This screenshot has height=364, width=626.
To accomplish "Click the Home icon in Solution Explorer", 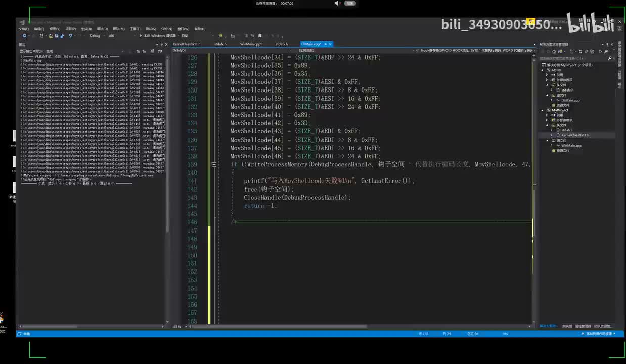I will pyautogui.click(x=555, y=51).
